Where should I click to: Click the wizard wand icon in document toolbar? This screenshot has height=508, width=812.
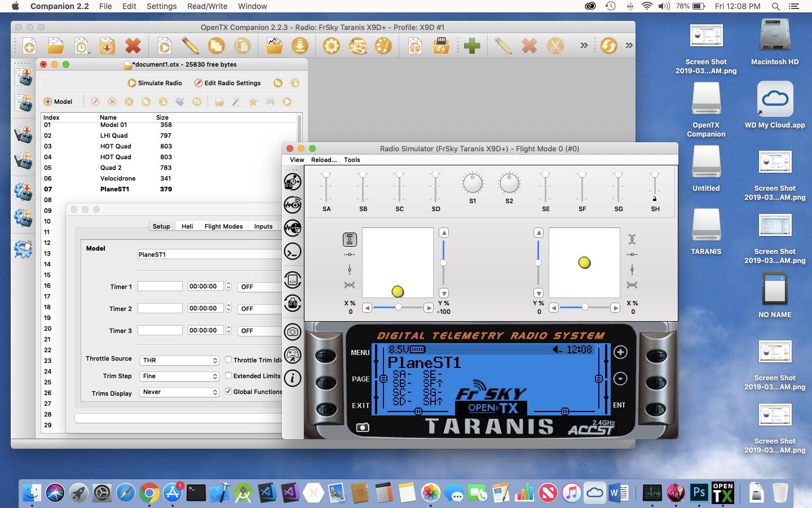[236, 102]
